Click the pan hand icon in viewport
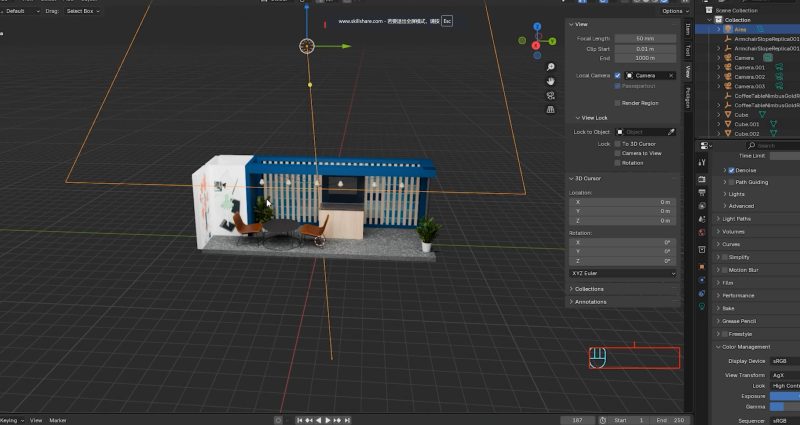Screen dimensions: 800x425 (x=551, y=81)
